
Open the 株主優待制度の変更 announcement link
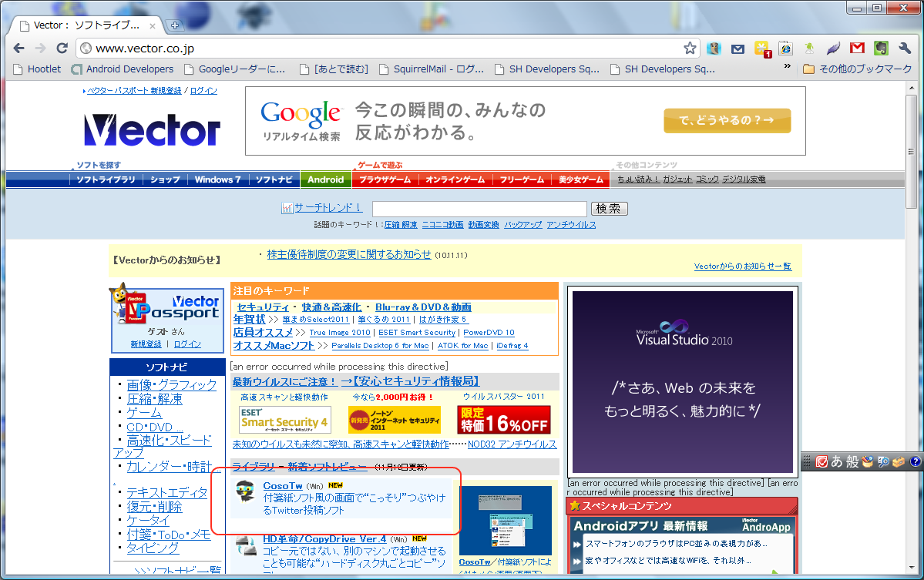click(x=349, y=254)
